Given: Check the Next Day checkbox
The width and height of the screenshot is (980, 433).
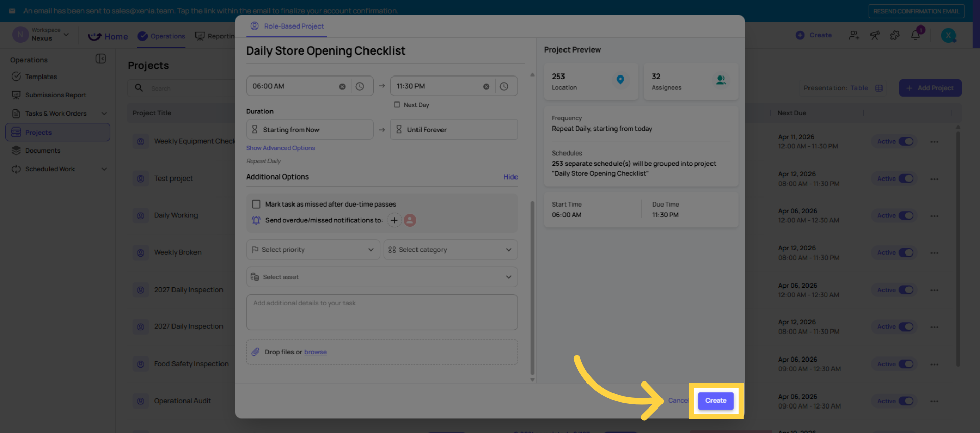Looking at the screenshot, I should 397,105.
